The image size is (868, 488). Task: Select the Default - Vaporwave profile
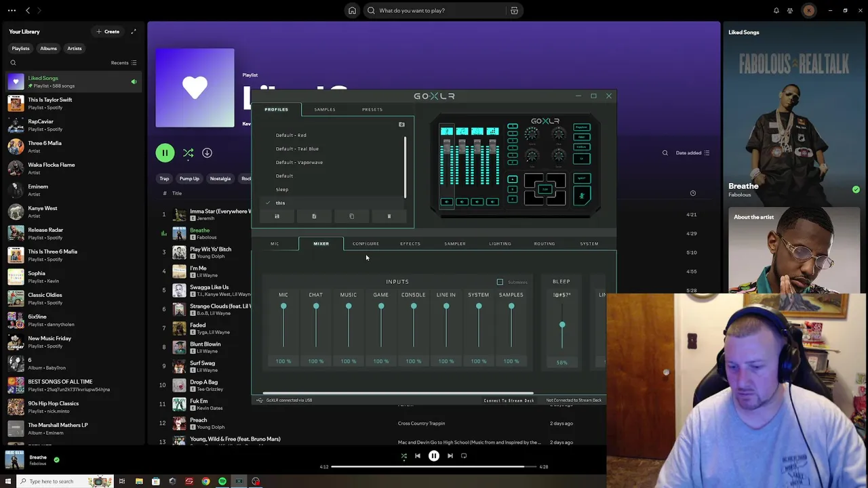point(299,162)
